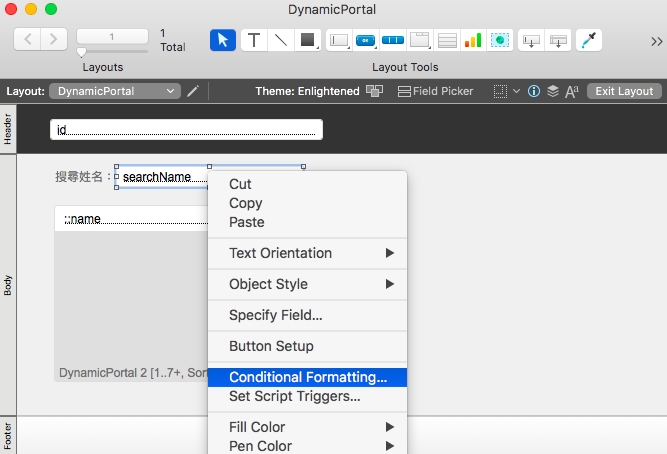Screen dimensions: 667x454
Task: Click the Part tool icon
Action: pyautogui.click(x=558, y=40)
